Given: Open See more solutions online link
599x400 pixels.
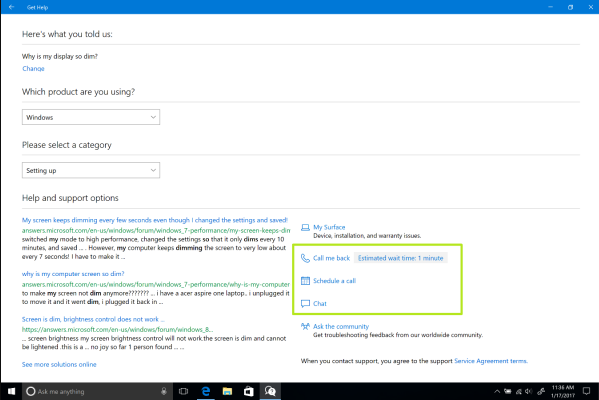Looking at the screenshot, I should coord(59,364).
